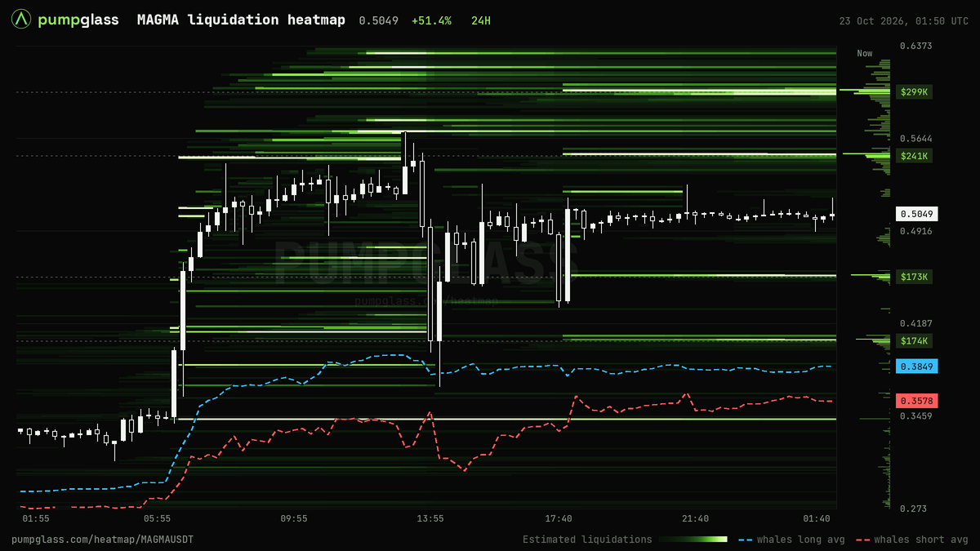Open the pumpglass.com/heatmap/MAGMAUSDT link
Viewport: 980px width, 551px height.
[x=102, y=540]
